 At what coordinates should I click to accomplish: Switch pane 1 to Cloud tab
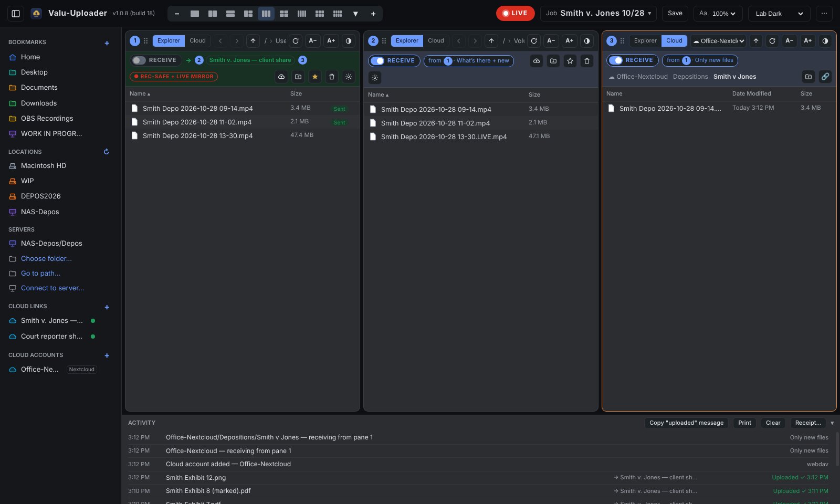(x=198, y=41)
